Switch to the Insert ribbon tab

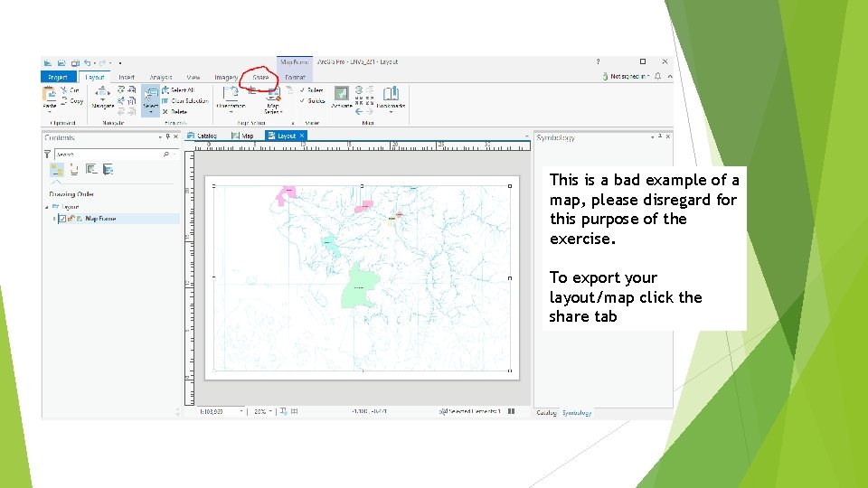[x=127, y=77]
